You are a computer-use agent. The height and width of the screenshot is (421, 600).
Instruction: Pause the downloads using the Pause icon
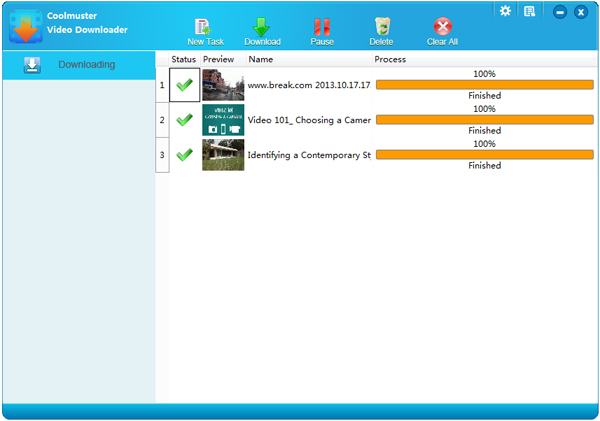(322, 28)
